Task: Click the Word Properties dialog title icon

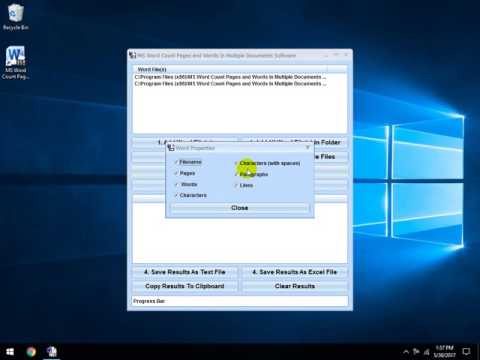Action: (x=171, y=148)
